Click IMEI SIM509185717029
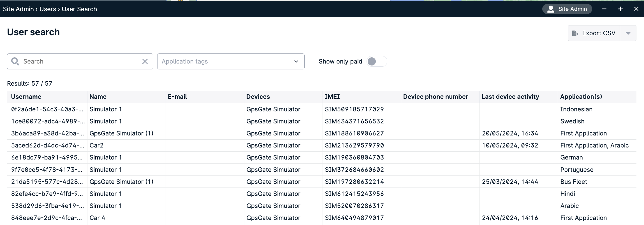Image resolution: width=644 pixels, height=225 pixels. pyautogui.click(x=354, y=109)
